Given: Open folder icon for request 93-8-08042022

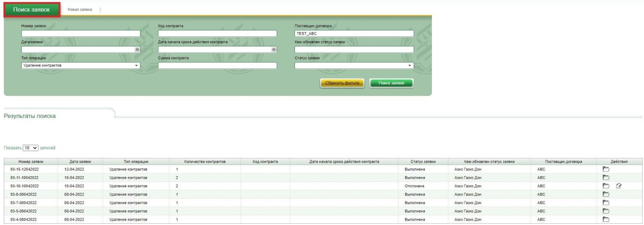Looking at the screenshot, I should (606, 194).
